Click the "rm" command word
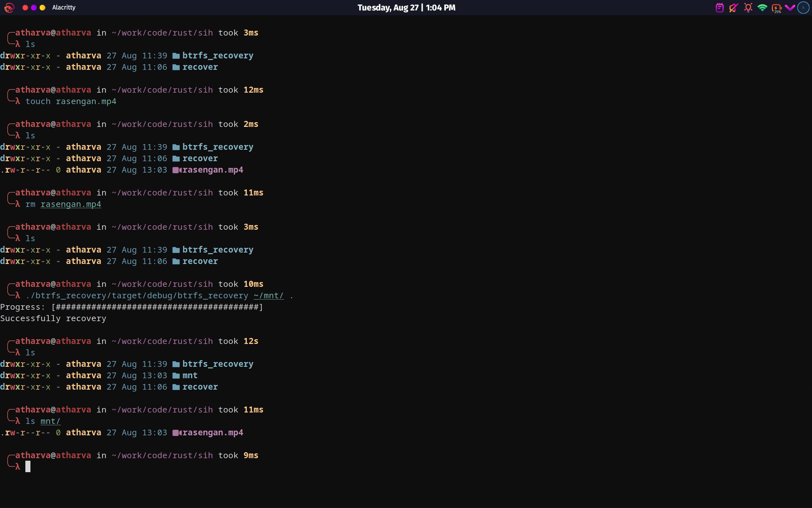The image size is (812, 508). 30,204
